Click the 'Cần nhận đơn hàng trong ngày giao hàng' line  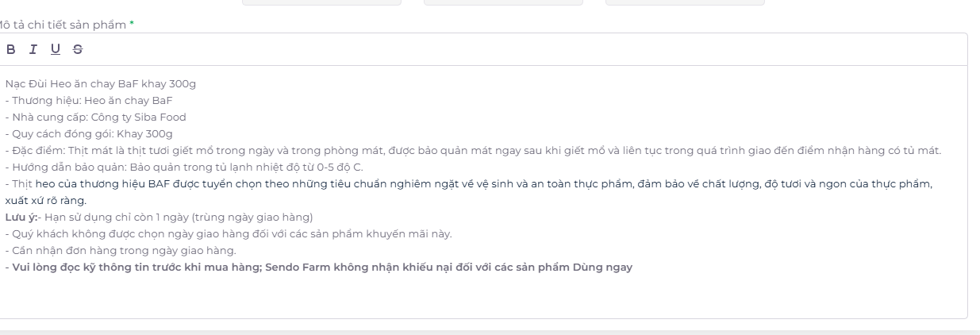121,250
